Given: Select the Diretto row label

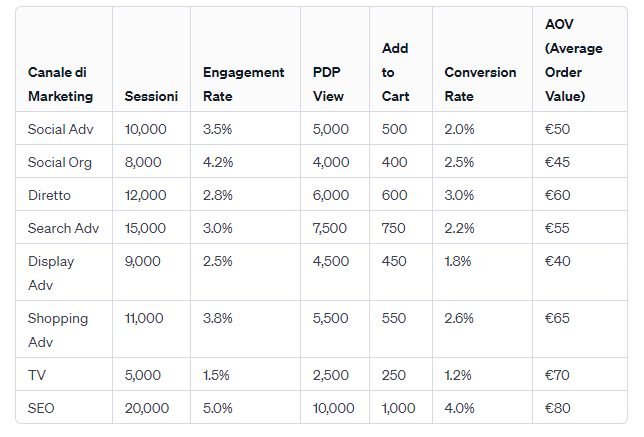Looking at the screenshot, I should (49, 195).
